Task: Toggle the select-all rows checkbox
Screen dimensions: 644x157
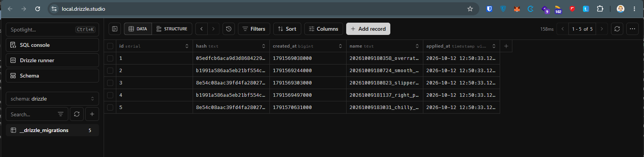Action: click(x=110, y=46)
